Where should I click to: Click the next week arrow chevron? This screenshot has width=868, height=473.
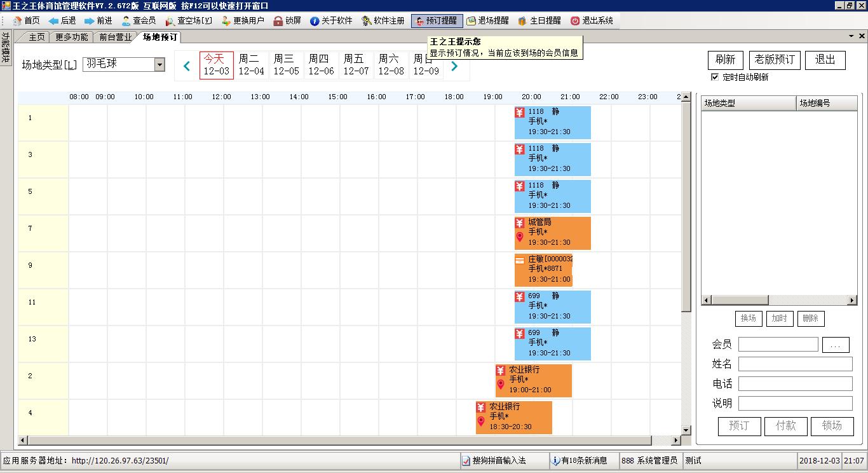click(455, 66)
